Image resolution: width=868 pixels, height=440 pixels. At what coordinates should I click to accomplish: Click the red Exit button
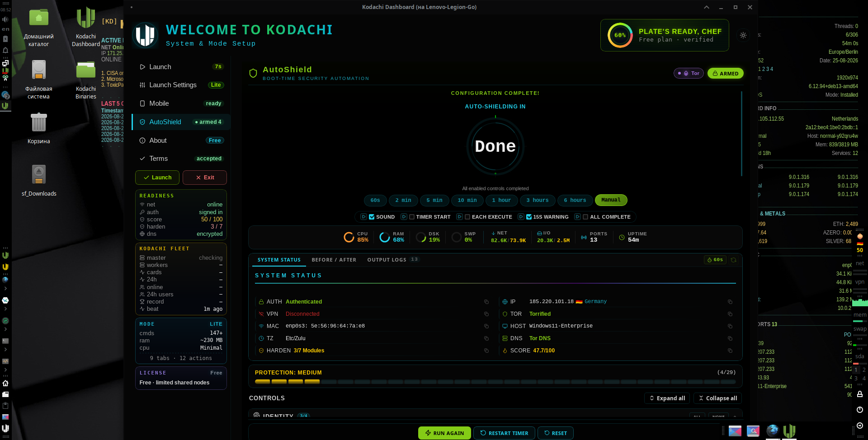pyautogui.click(x=205, y=178)
